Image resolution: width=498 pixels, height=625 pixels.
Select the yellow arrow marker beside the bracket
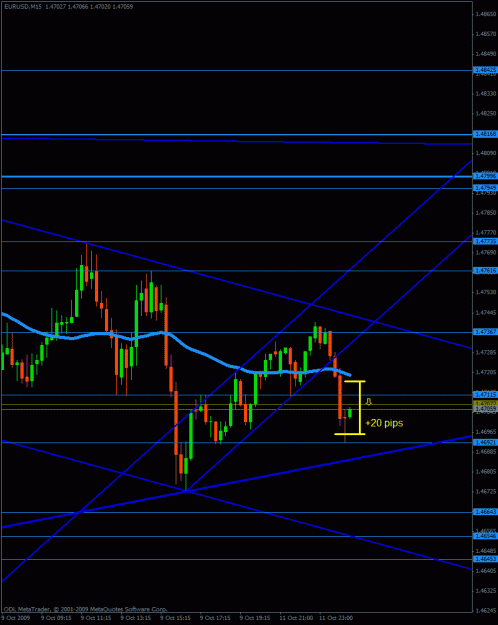pos(369,402)
